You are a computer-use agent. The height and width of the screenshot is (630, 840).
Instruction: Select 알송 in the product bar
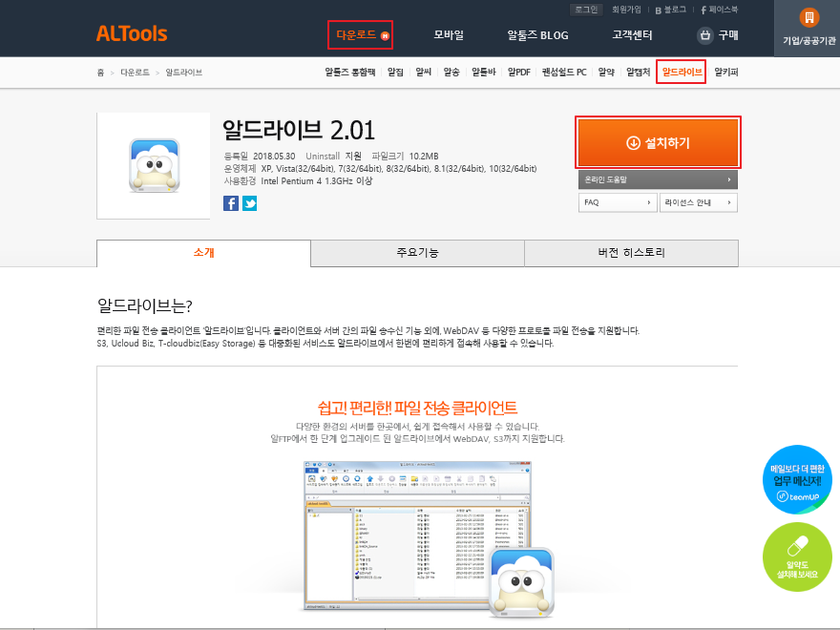(x=451, y=72)
